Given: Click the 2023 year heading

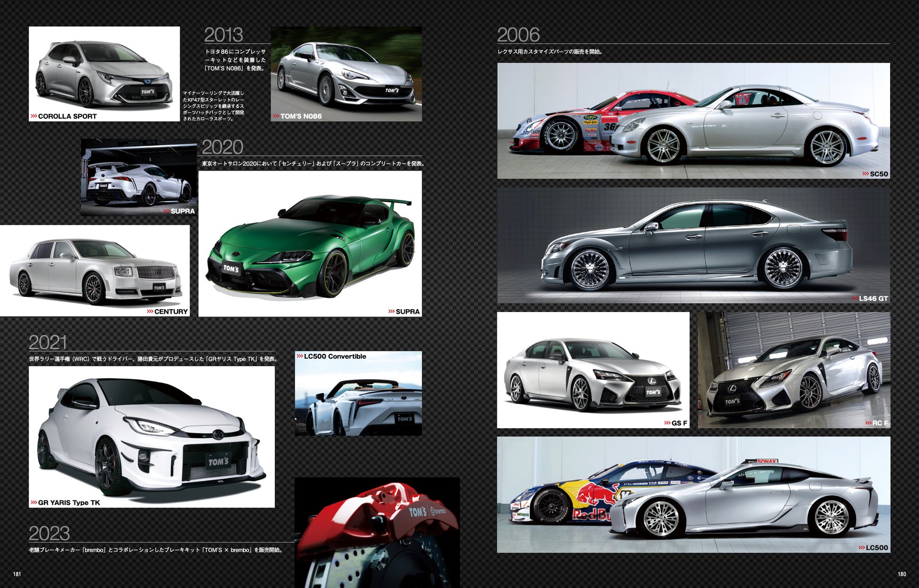Looking at the screenshot, I should 49,533.
